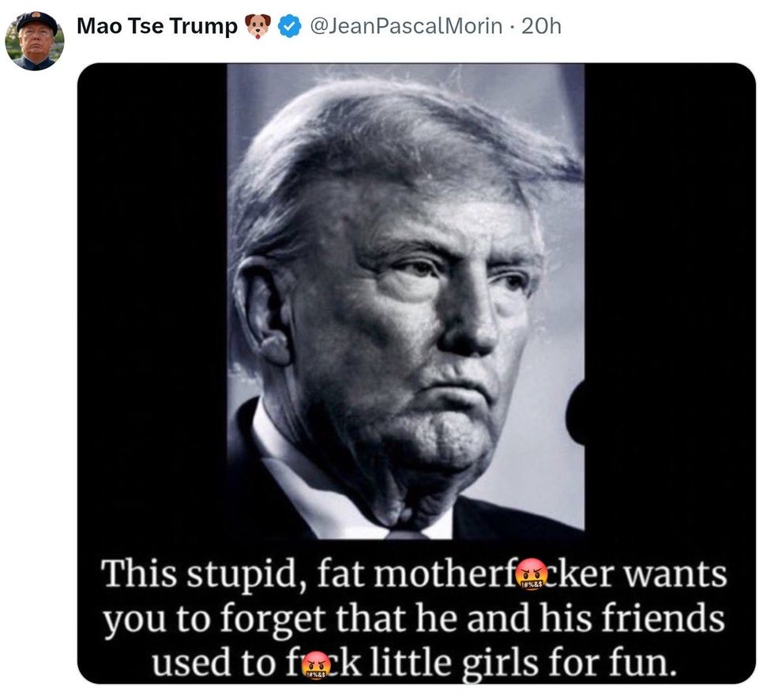774x700 pixels.
Task: Click the ear in the portrait photo
Action: click(x=263, y=311)
